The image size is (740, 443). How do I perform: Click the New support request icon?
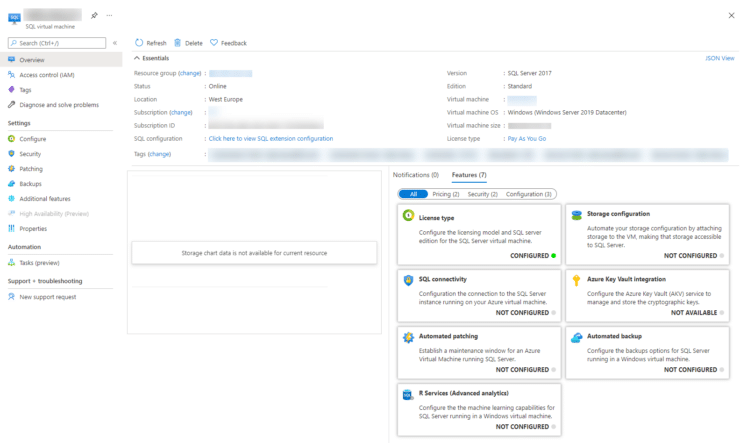pyautogui.click(x=11, y=297)
